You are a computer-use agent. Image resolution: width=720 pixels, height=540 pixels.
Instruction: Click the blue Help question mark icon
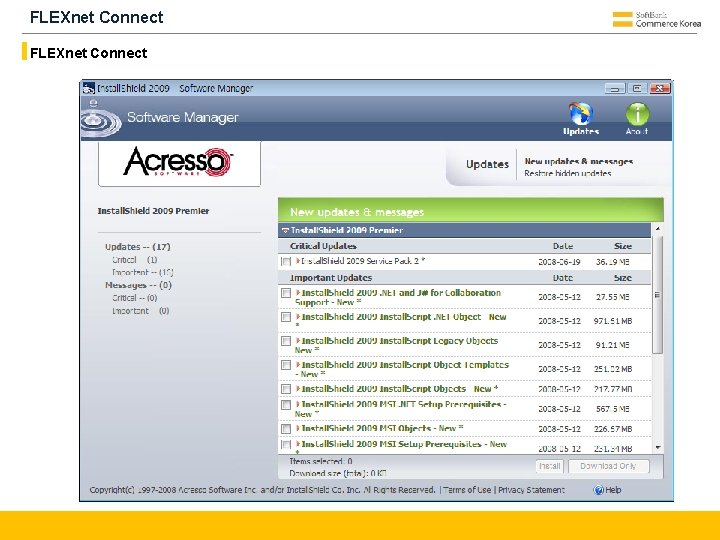[x=598, y=490]
